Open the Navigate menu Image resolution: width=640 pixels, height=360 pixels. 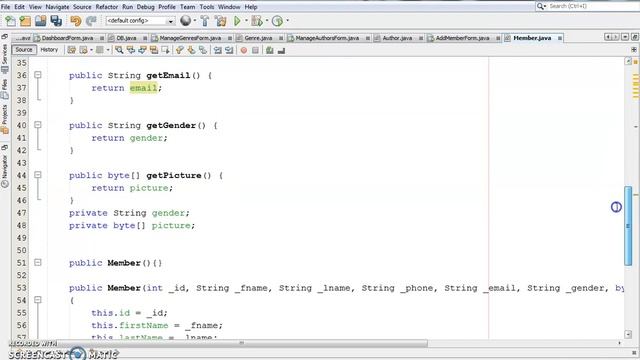point(57,7)
